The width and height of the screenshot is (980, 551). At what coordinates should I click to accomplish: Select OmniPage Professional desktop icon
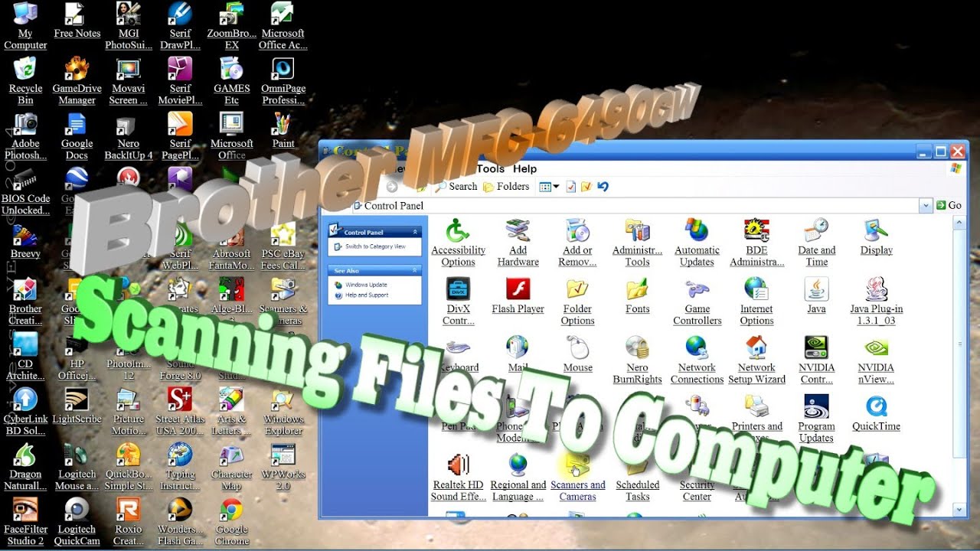pos(283,81)
